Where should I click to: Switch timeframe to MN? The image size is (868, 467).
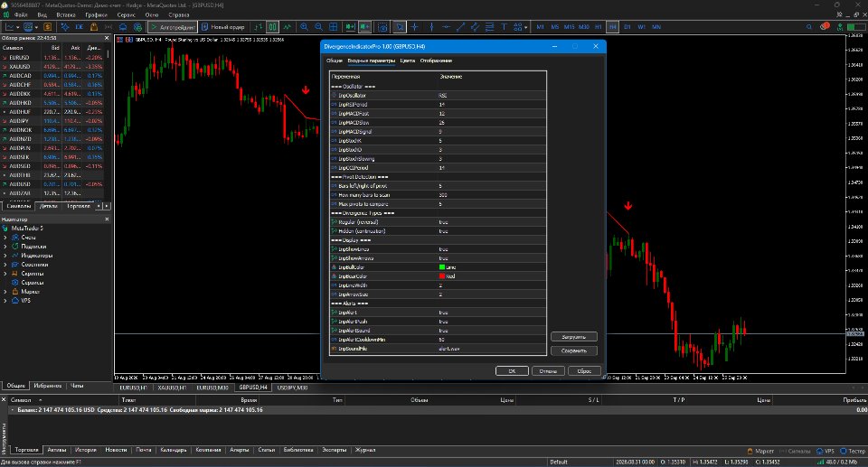click(656, 26)
